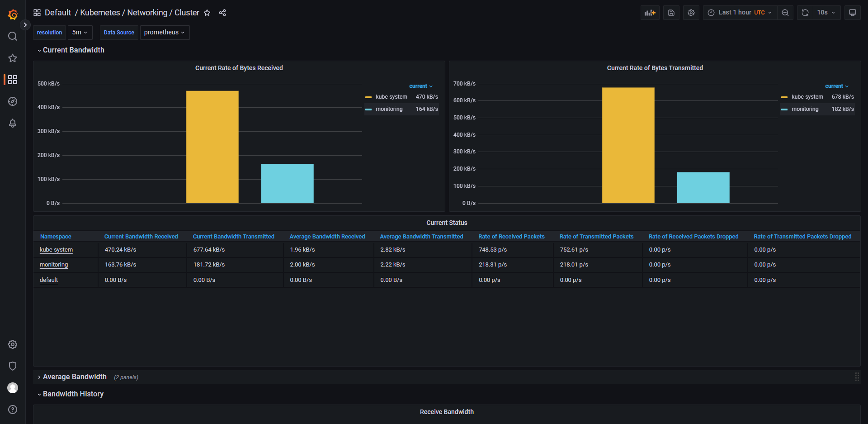Expand the Average Bandwidth row
Viewport: 868px width, 424px height.
point(75,377)
